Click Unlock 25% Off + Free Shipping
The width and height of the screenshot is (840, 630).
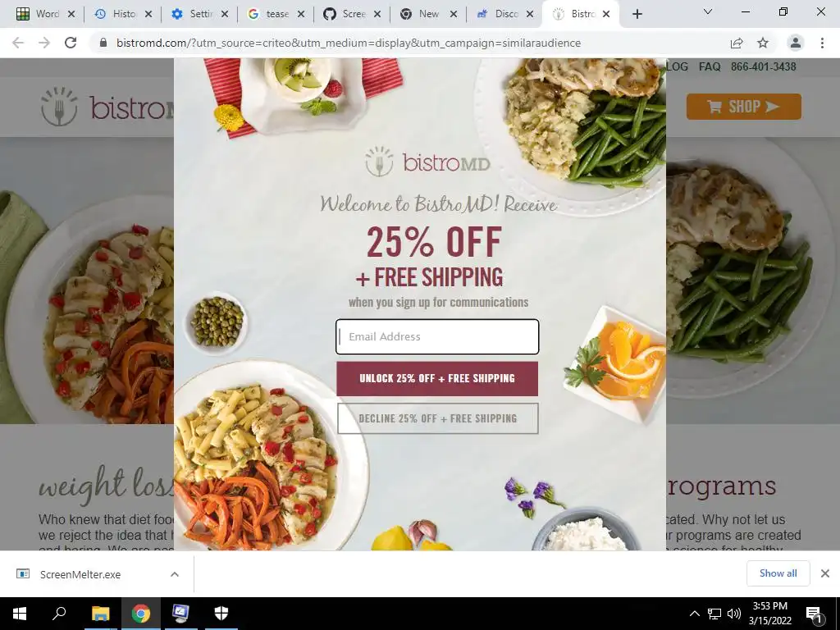437,378
